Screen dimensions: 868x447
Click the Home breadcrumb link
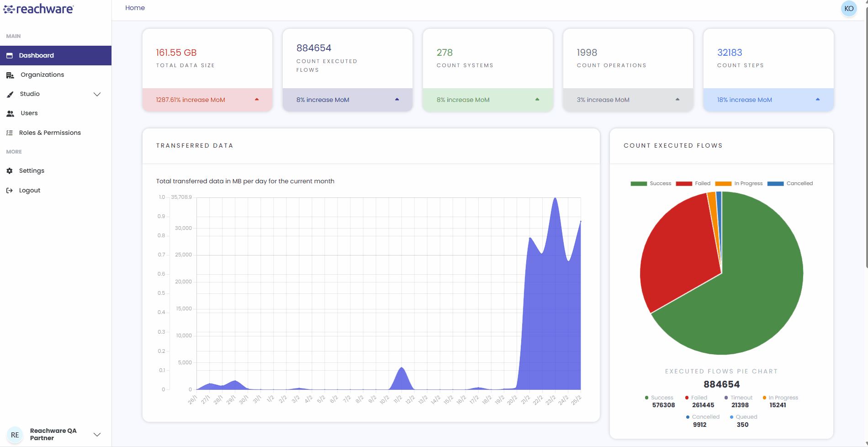135,8
